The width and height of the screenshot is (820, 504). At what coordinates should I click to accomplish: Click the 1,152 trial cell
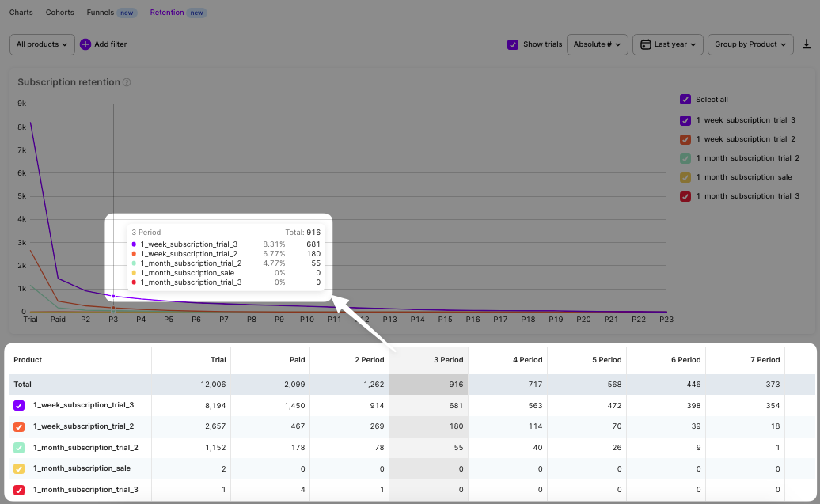tap(215, 448)
